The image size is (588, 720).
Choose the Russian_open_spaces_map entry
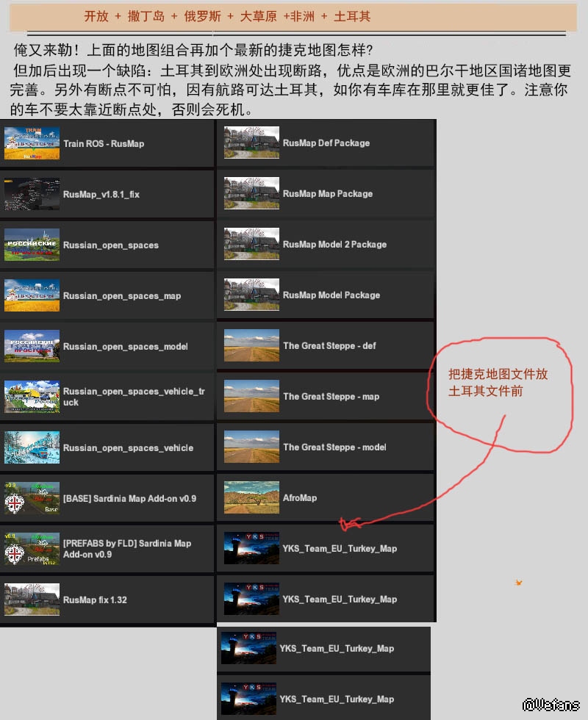121,296
